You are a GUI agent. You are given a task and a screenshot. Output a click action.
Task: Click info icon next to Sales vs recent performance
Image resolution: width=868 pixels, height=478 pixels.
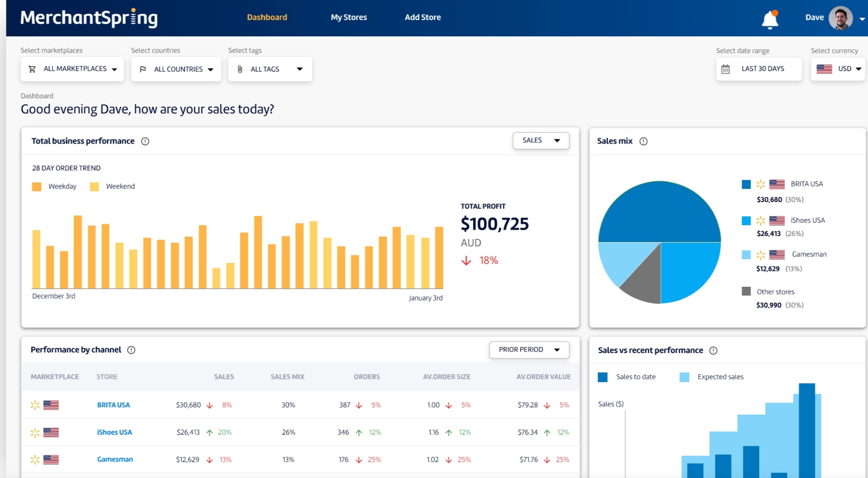713,350
